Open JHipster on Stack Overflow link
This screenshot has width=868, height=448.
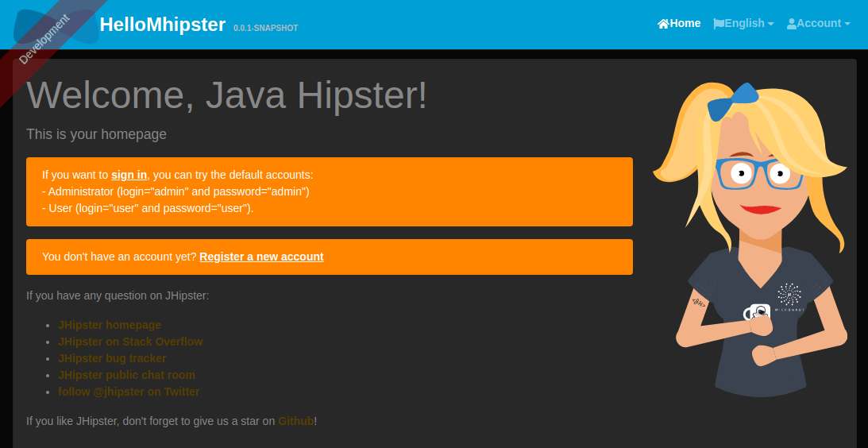coord(130,342)
